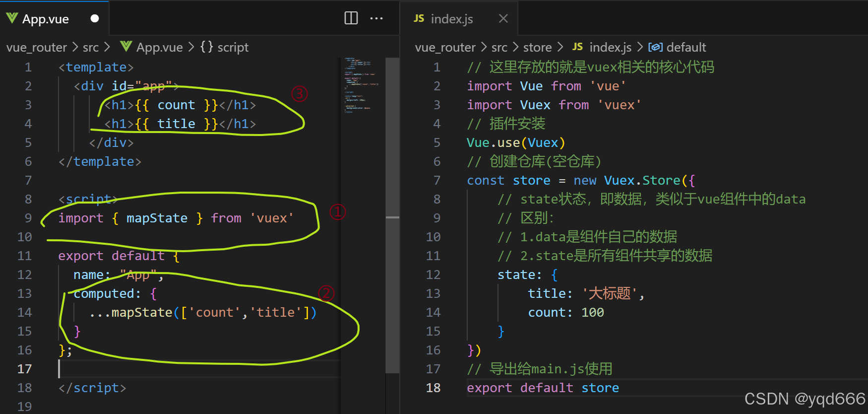
Task: Place cursor on 'title' in h1 line
Action: pyautogui.click(x=176, y=124)
